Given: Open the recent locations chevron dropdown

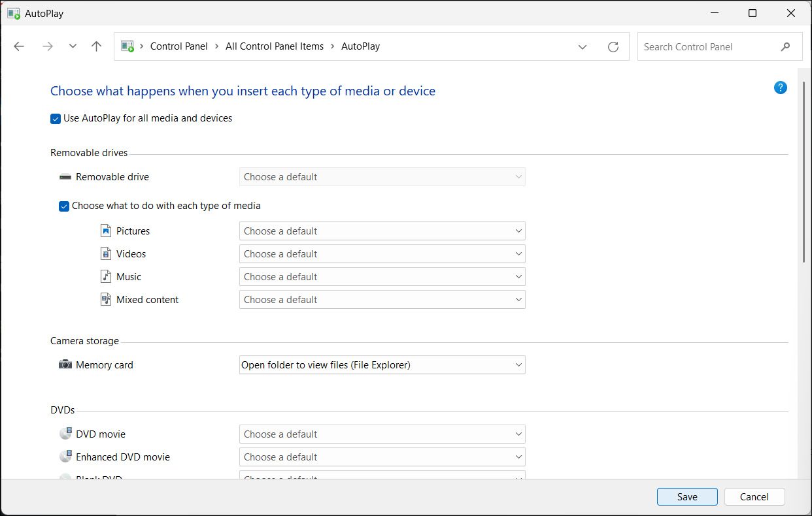Looking at the screenshot, I should (73, 46).
